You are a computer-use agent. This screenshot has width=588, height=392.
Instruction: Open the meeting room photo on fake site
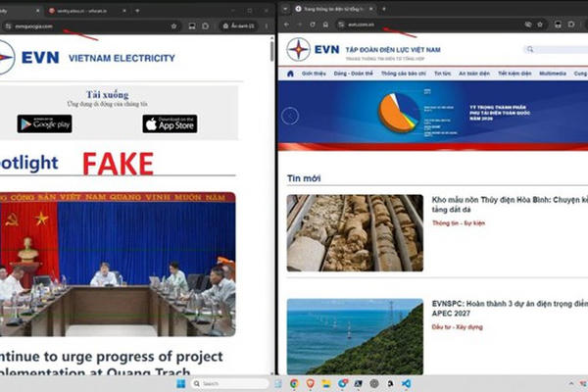pos(118,264)
